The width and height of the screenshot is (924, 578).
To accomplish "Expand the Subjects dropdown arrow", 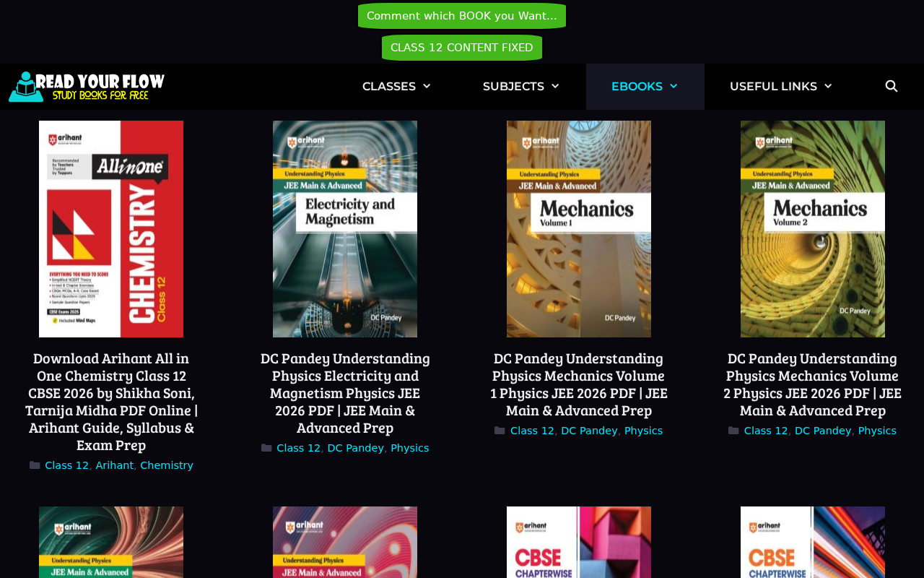I will [555, 87].
